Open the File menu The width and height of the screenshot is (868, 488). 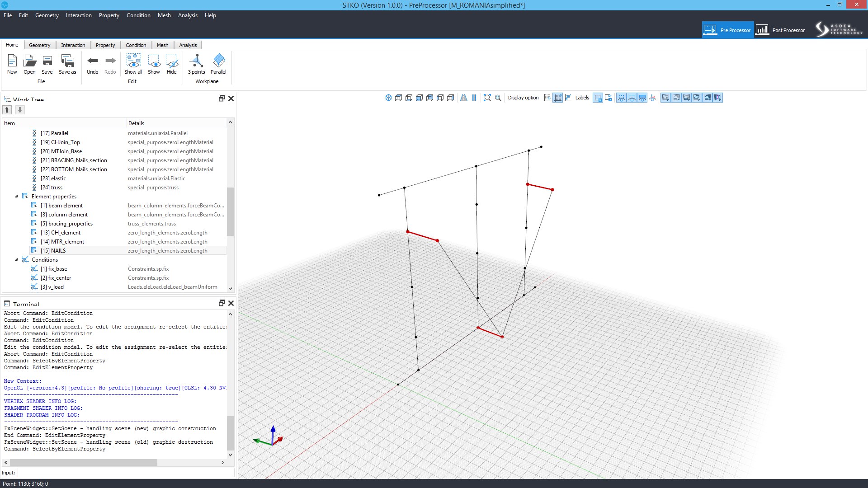point(8,15)
